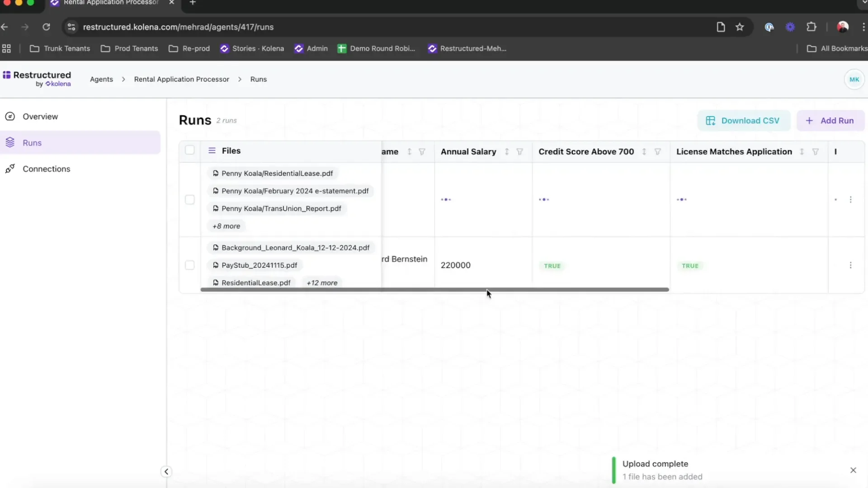This screenshot has height=488, width=868.
Task: Navigate to Agents via the breadcrumb
Action: click(x=101, y=79)
